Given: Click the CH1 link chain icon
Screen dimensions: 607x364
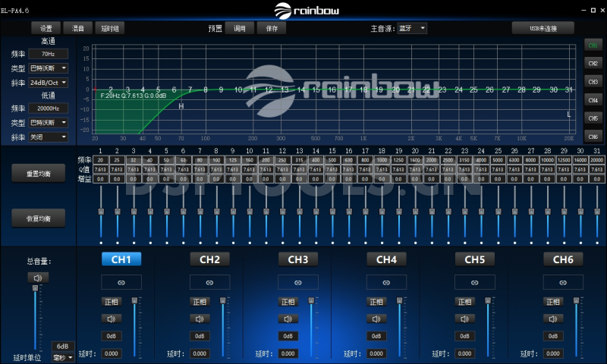Looking at the screenshot, I should pyautogui.click(x=121, y=282).
